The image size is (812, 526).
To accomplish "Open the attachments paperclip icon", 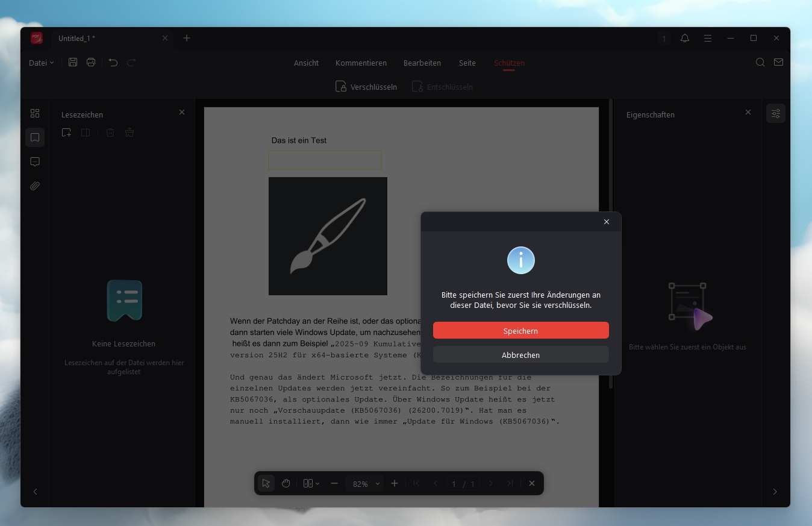I will 35,186.
